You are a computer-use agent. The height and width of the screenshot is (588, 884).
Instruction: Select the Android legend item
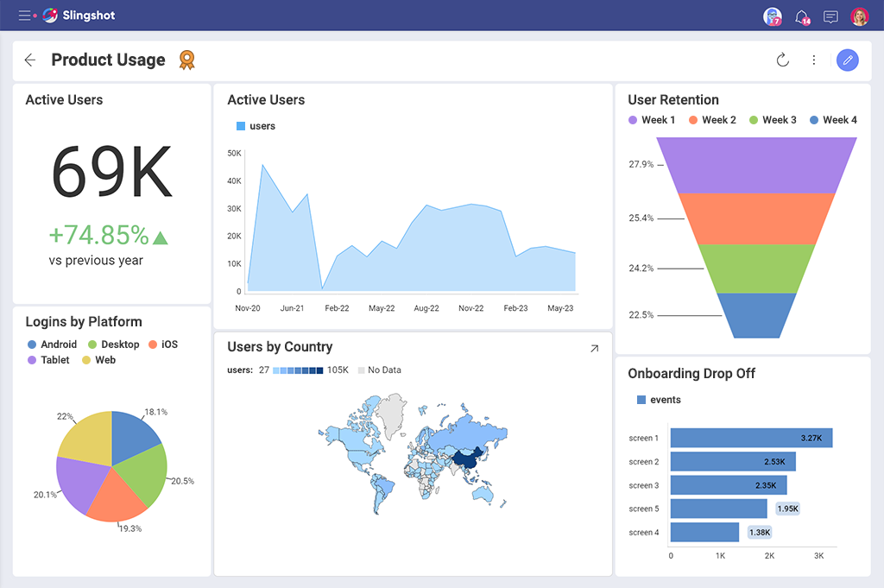click(52, 344)
